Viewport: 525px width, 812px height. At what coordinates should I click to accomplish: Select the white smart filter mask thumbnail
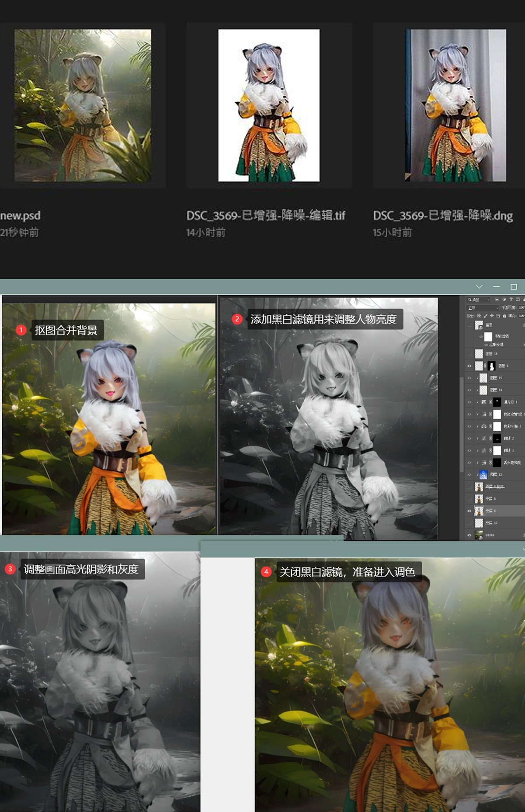pyautogui.click(x=488, y=337)
